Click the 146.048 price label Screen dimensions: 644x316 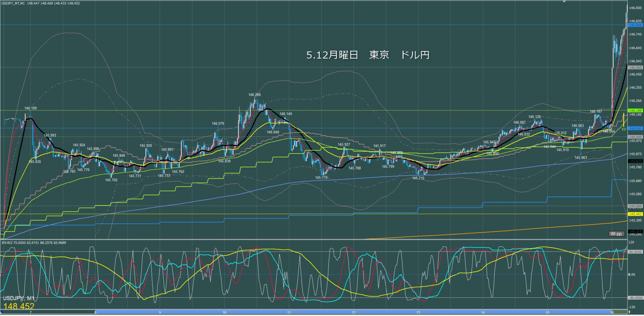tap(273, 132)
